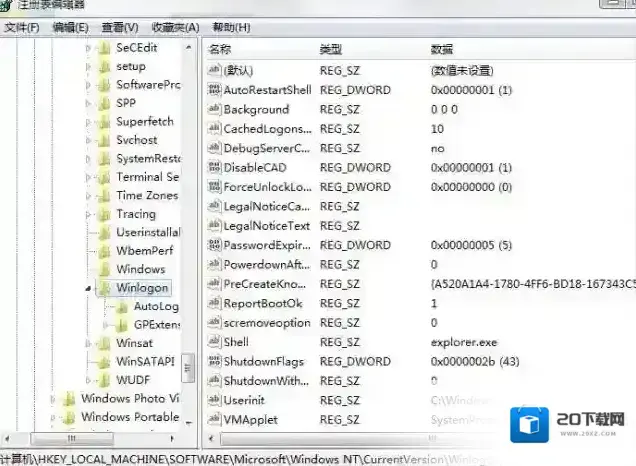636x466 pixels.
Task: Click the DebugServerC... value icon
Action: pos(214,148)
